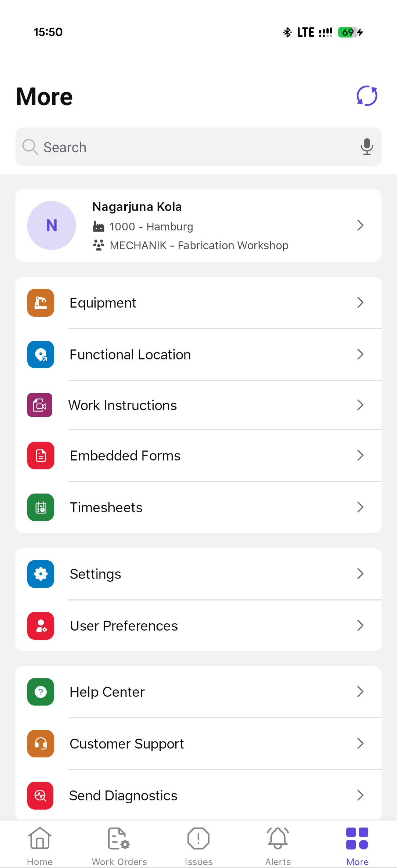The width and height of the screenshot is (397, 868).
Task: Tap the purple Work Instructions icon
Action: 40,405
